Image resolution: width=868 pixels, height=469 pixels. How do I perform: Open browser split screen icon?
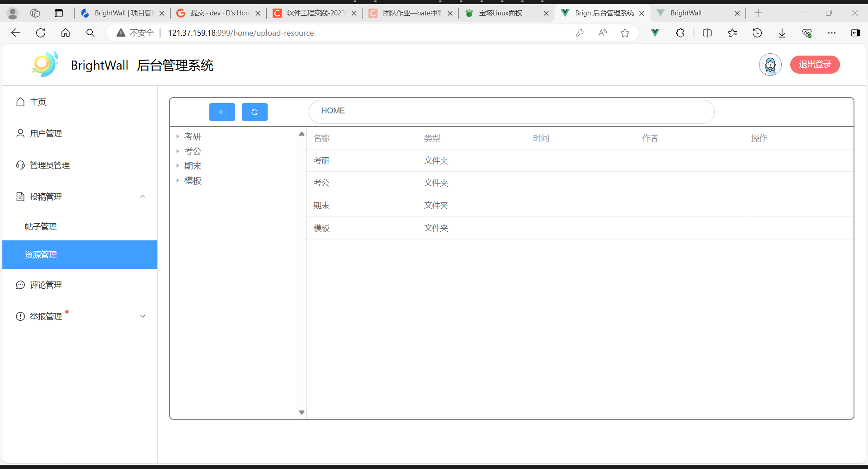pyautogui.click(x=708, y=33)
